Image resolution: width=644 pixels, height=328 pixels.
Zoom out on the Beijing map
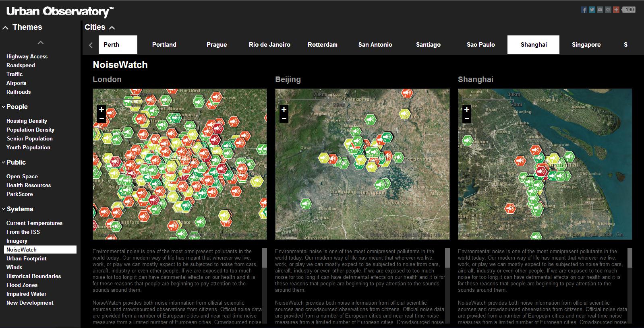pos(284,118)
